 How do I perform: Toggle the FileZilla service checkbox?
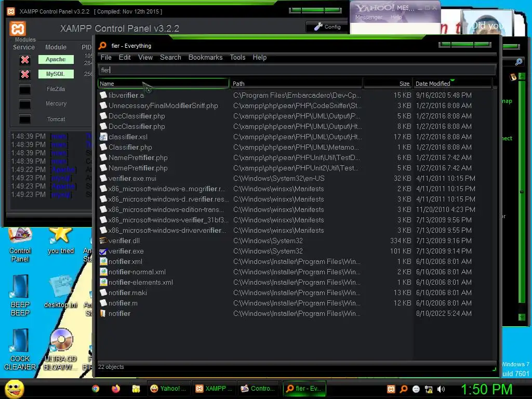(x=25, y=89)
